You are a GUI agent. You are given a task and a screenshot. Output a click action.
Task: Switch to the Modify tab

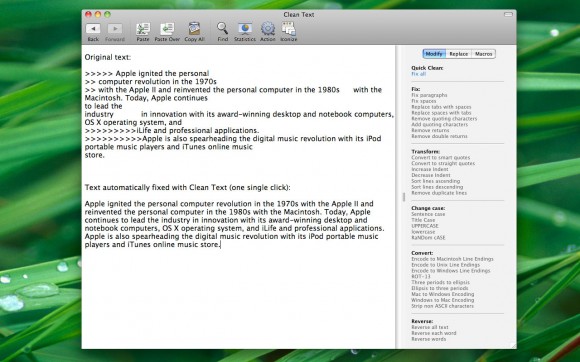434,54
